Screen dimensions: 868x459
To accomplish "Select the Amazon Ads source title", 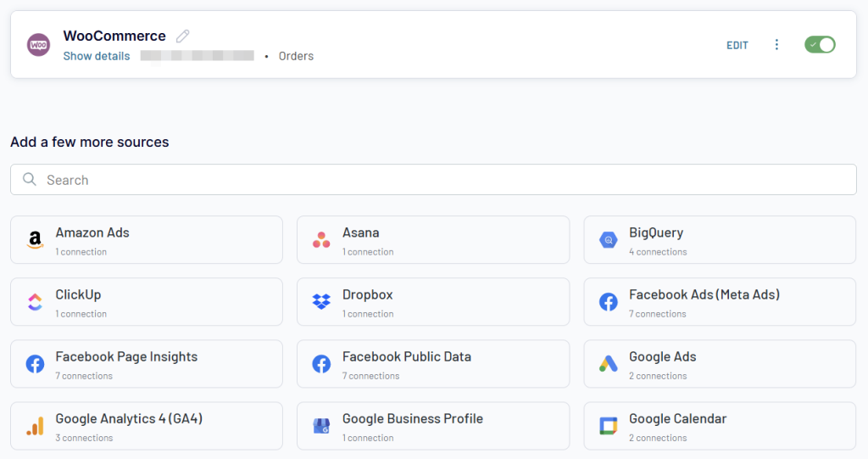I will pyautogui.click(x=92, y=232).
